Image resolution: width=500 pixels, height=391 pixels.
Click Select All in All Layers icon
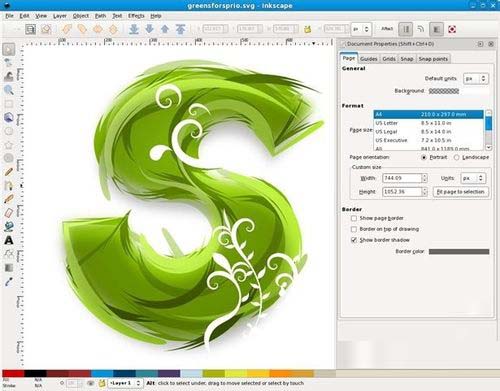click(x=46, y=29)
